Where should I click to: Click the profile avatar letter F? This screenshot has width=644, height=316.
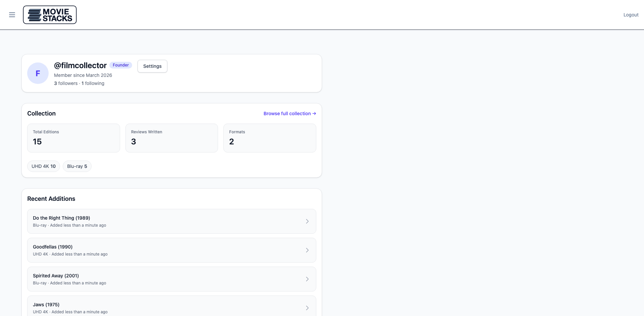click(x=38, y=73)
